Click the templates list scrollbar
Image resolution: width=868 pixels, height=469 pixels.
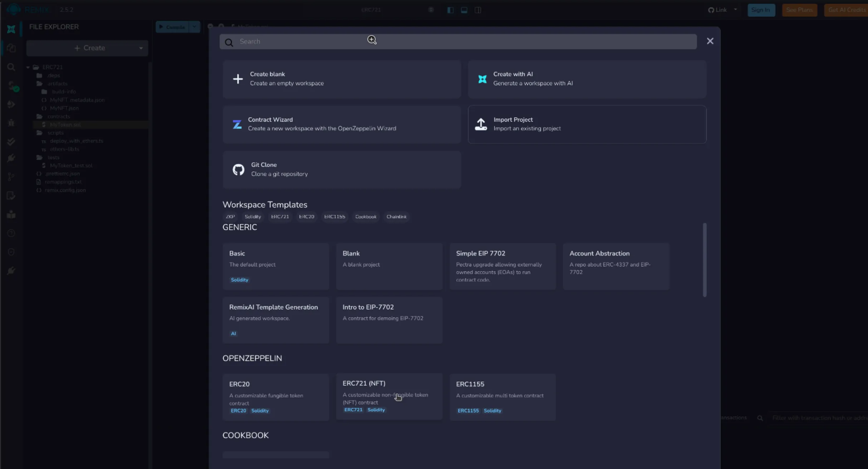[x=705, y=260]
